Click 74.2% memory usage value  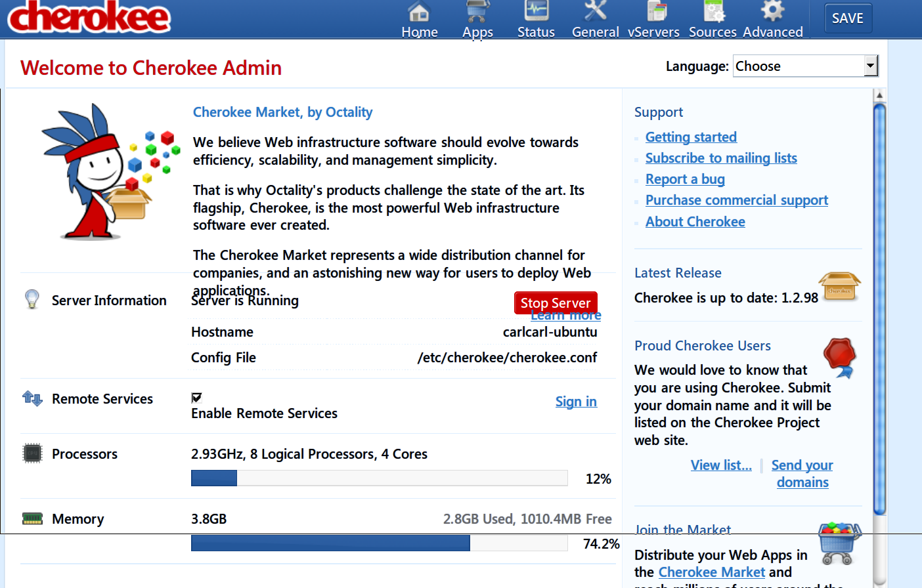602,544
